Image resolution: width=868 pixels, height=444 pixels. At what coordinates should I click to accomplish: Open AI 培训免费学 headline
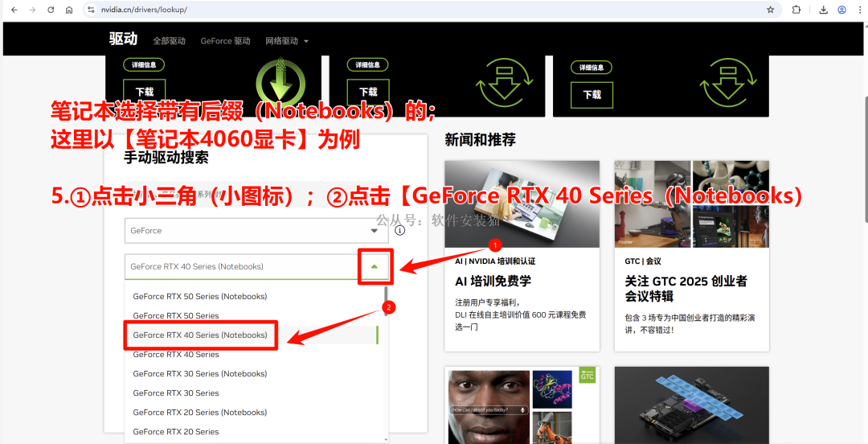tap(493, 281)
